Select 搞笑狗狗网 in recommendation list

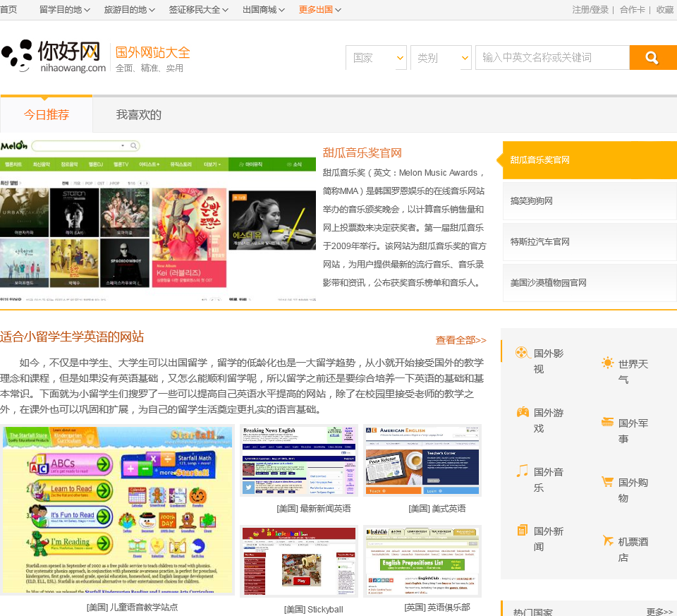coord(590,201)
